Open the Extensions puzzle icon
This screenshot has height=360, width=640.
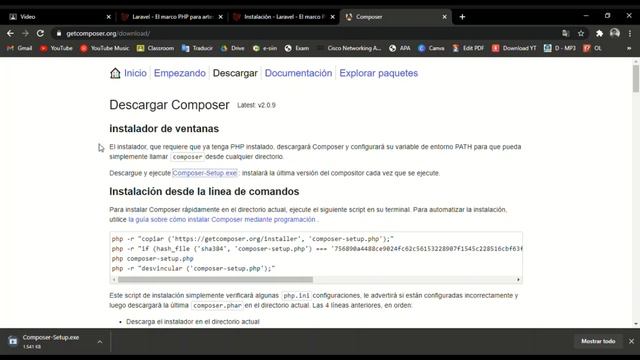click(599, 33)
